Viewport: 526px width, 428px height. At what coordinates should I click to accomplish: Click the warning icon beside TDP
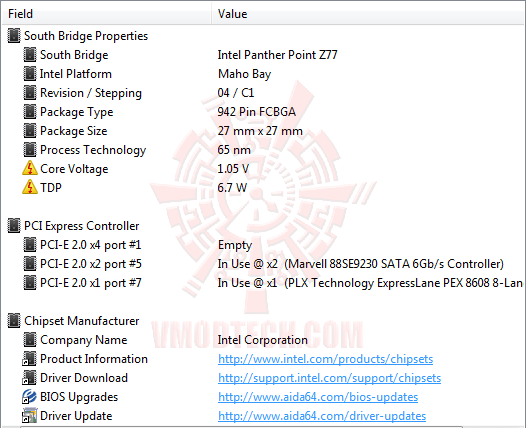[x=30, y=188]
